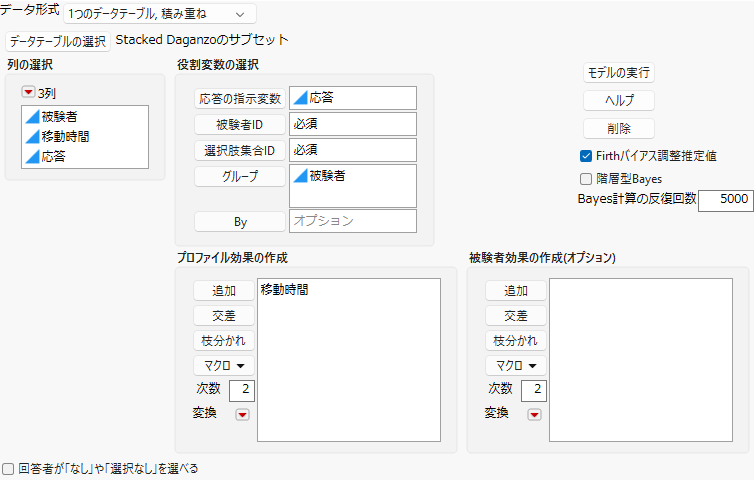Image resolution: width=754 pixels, height=480 pixels.
Task: Click the empty 被験者効果 list box
Action: click(641, 360)
